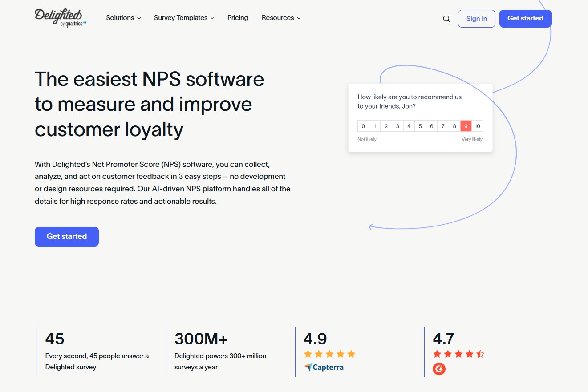Select score 7 on the rating scale
588x392 pixels.
point(443,126)
